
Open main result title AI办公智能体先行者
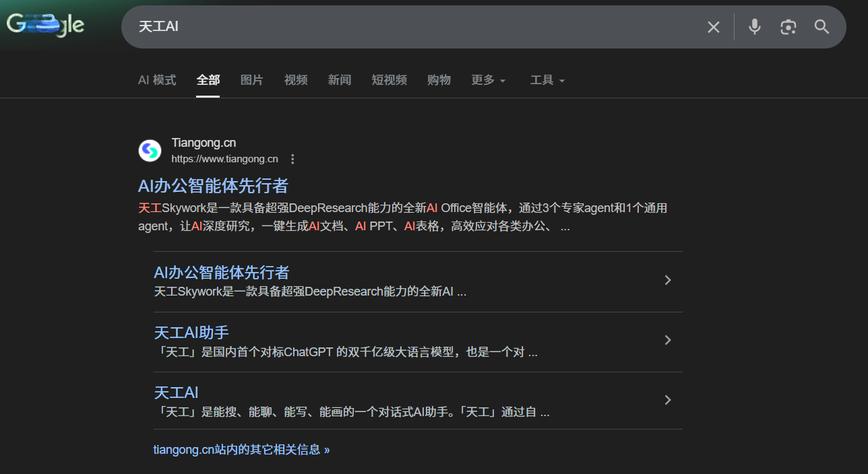pos(213,185)
